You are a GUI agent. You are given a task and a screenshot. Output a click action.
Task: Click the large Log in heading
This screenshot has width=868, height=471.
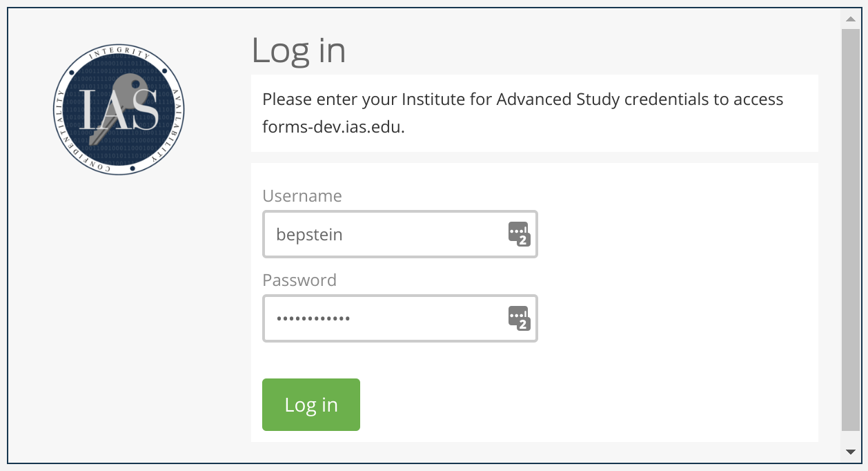click(299, 50)
